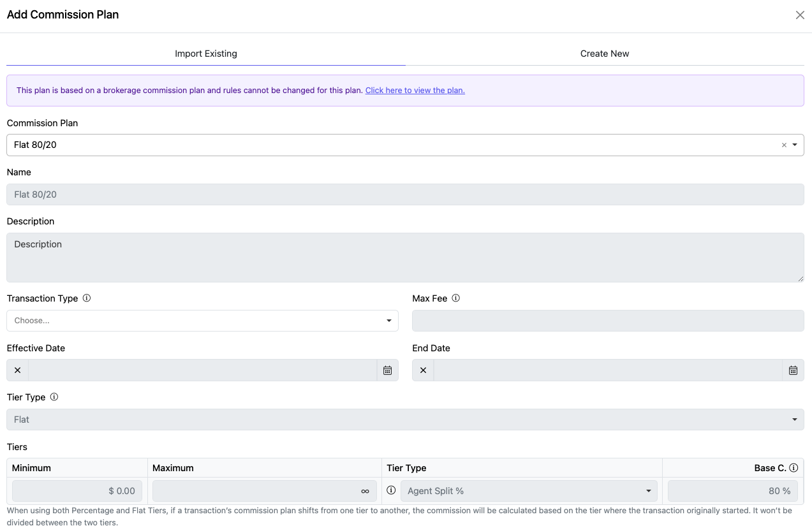Image resolution: width=812 pixels, height=526 pixels.
Task: Open the Effective Date calendar picker
Action: click(x=387, y=370)
